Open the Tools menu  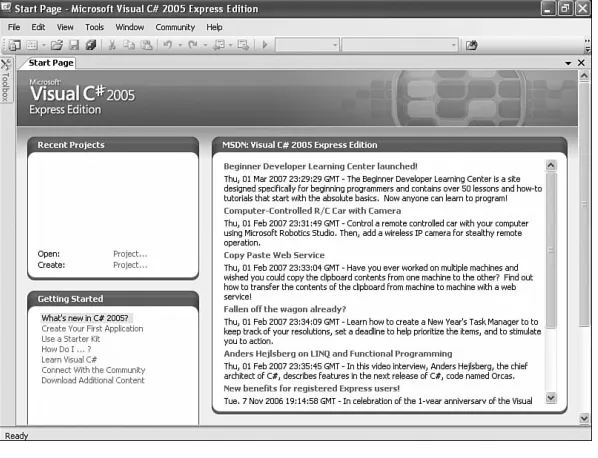point(94,27)
